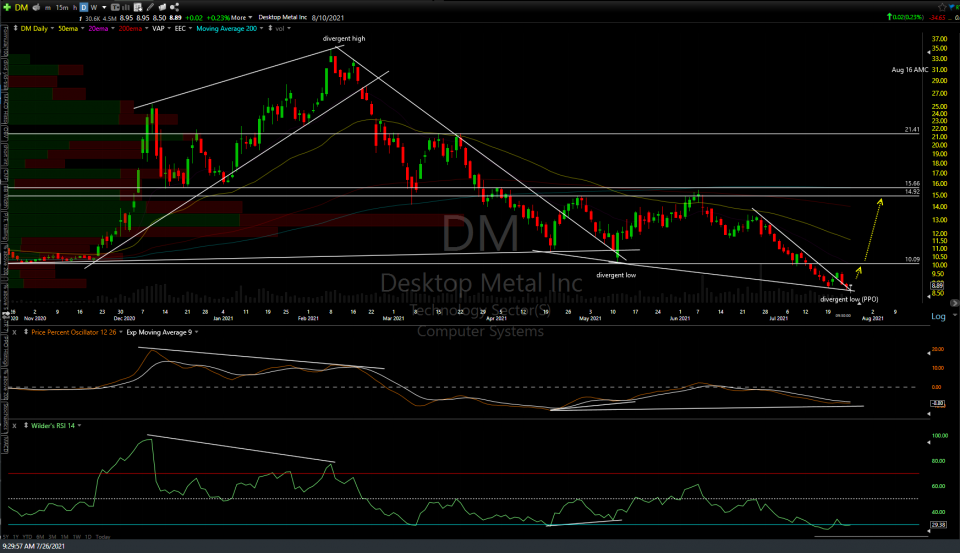Click the TC indicator toolbar icon
Screen dimensions: 960x553
click(x=115, y=7)
